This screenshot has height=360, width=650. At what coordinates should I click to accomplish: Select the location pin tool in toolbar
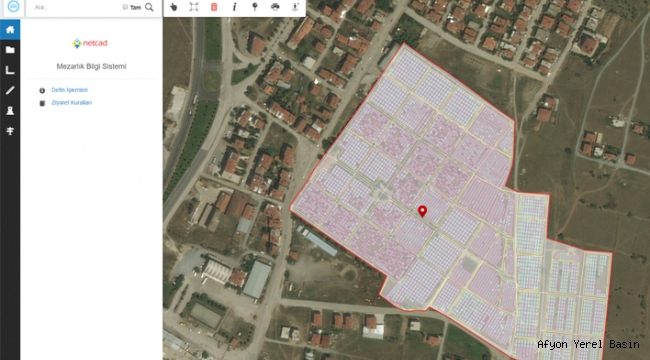[x=255, y=7]
